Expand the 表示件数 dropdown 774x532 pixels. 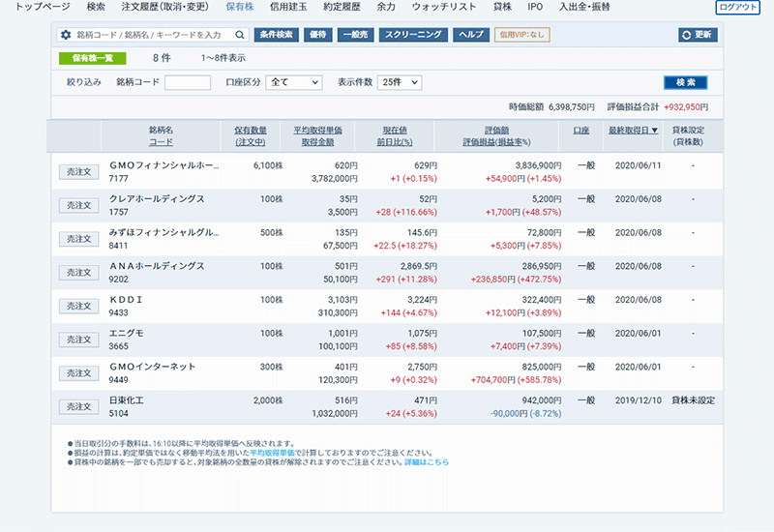[x=400, y=82]
